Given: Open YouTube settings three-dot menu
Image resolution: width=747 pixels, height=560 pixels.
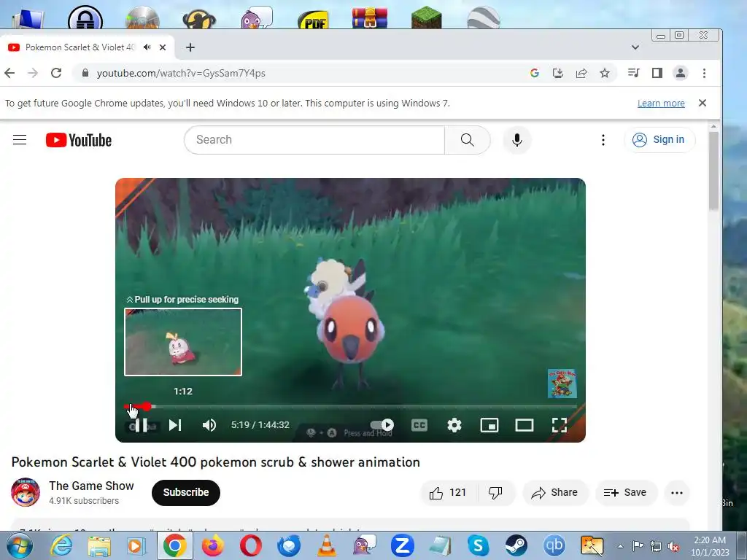Looking at the screenshot, I should pos(603,139).
